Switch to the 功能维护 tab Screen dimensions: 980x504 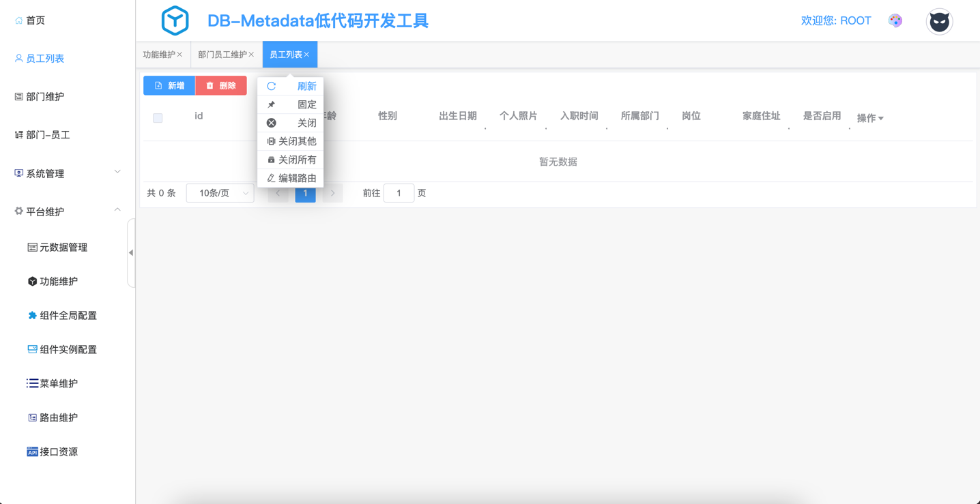(x=158, y=55)
